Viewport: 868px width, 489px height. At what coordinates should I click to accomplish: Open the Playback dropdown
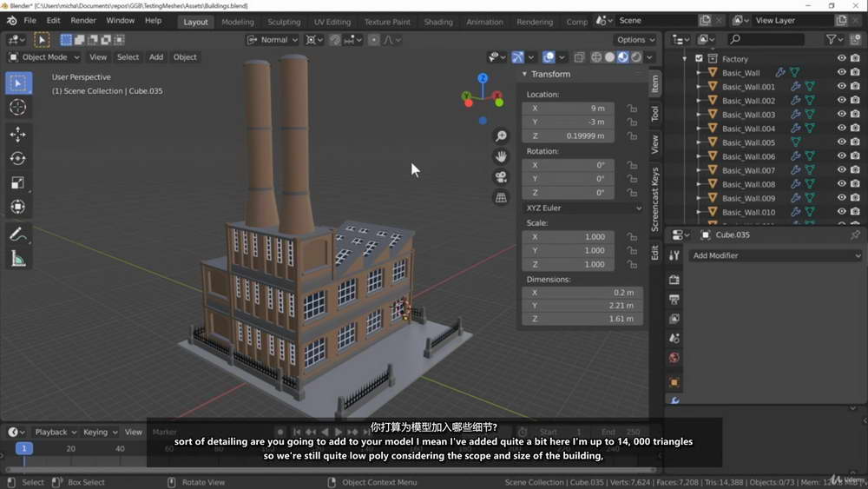[x=55, y=432]
